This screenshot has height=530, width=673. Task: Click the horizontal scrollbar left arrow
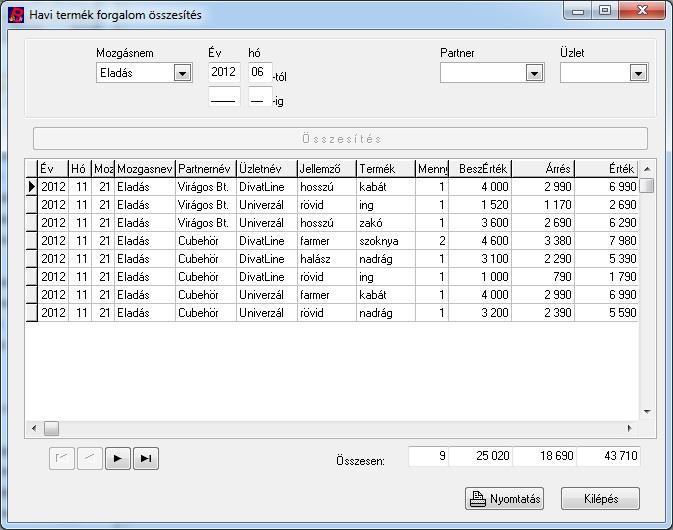[x=34, y=428]
